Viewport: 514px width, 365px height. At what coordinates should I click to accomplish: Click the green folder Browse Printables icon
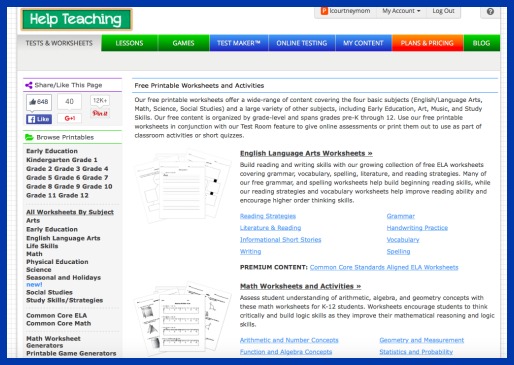(29, 137)
